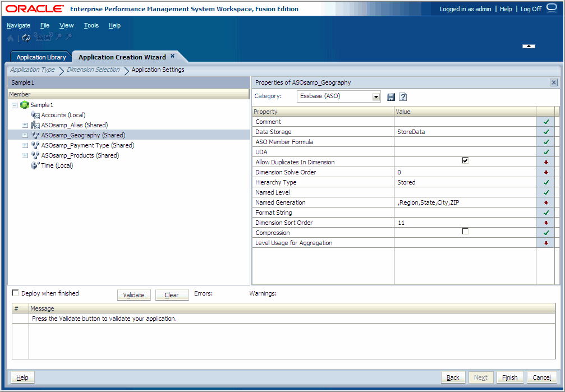Open the Category dropdown showing Essbase (ASO)
565x392 pixels.
pos(376,96)
